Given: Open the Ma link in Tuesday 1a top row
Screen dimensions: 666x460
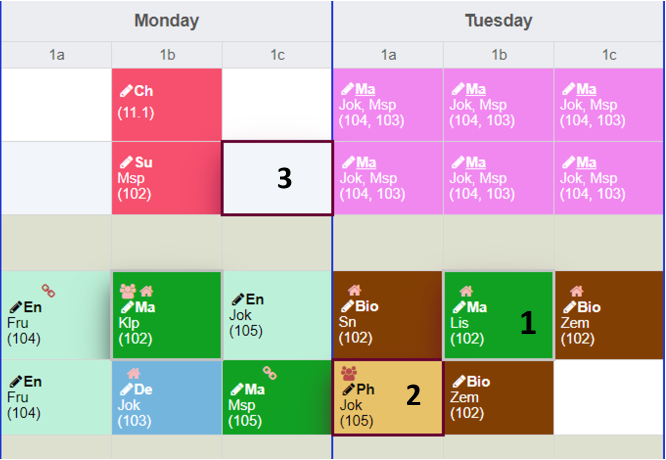Looking at the screenshot, I should click(367, 91).
